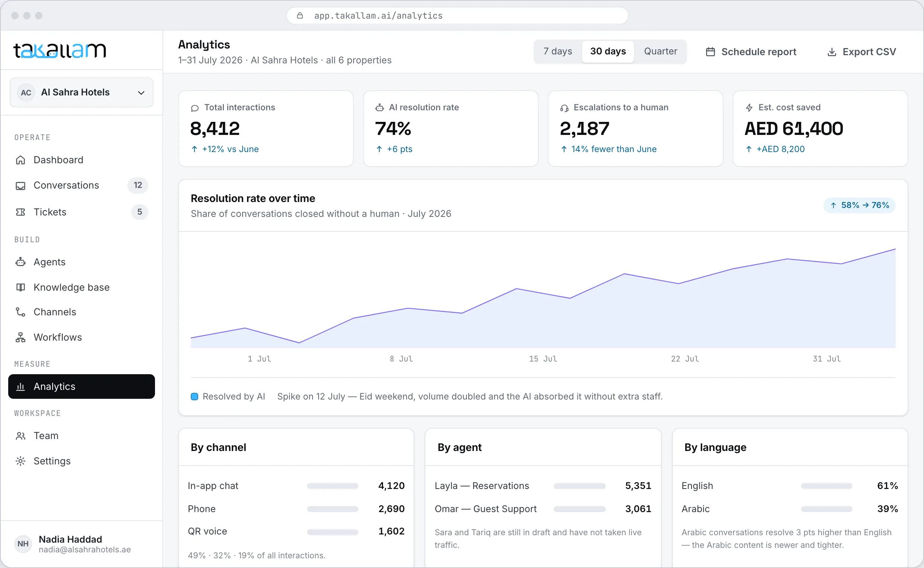Click the 58% → 76% trend badge
Screen dimensions: 924x568
[860, 205]
